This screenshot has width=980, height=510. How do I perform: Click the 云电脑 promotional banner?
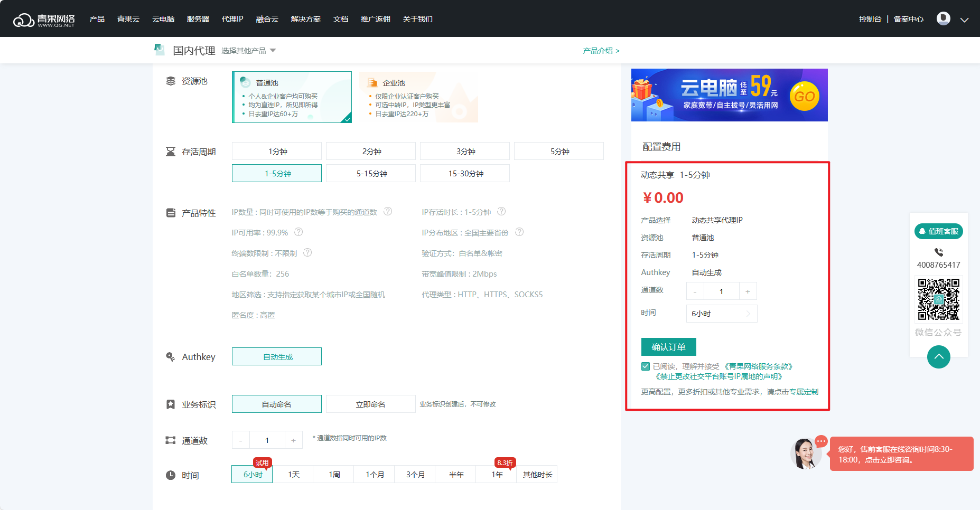[x=729, y=95]
